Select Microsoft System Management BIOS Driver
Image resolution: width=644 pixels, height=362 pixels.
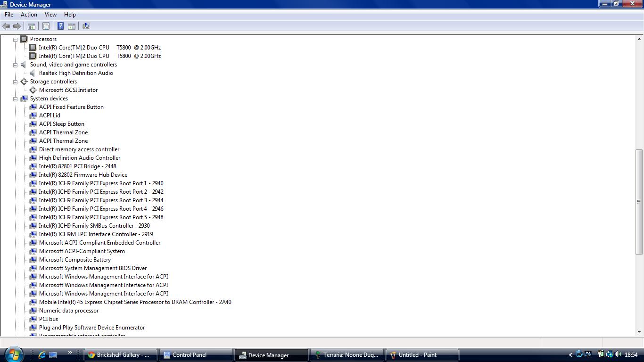click(93, 268)
